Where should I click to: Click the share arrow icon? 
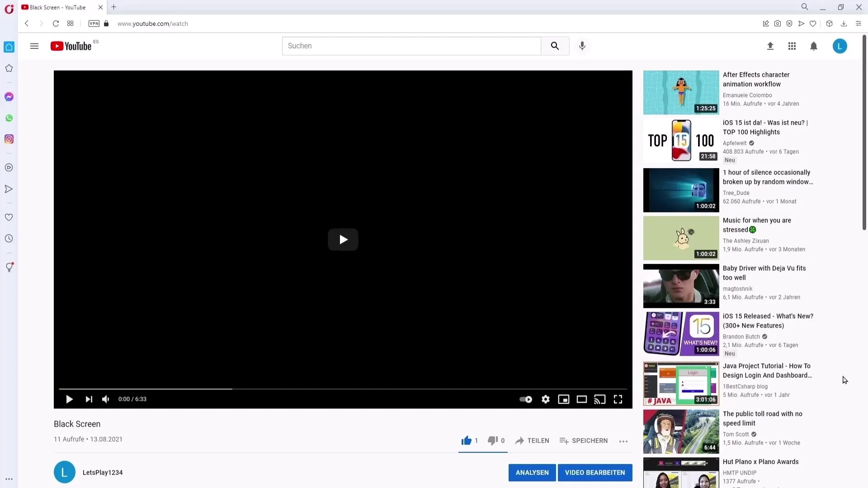(518, 440)
